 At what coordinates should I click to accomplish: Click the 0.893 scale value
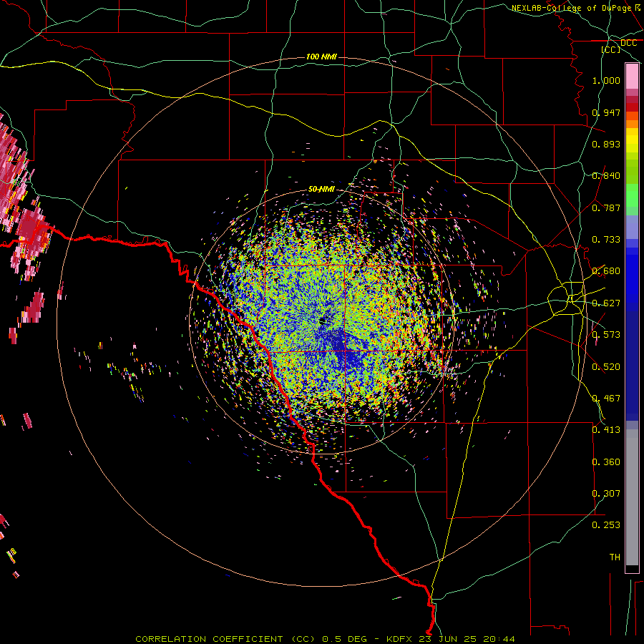606,144
